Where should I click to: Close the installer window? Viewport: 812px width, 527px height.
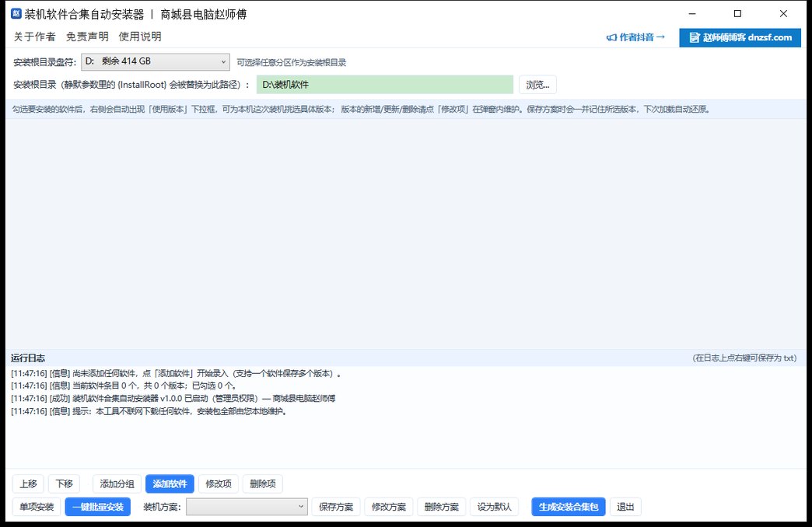click(x=783, y=14)
